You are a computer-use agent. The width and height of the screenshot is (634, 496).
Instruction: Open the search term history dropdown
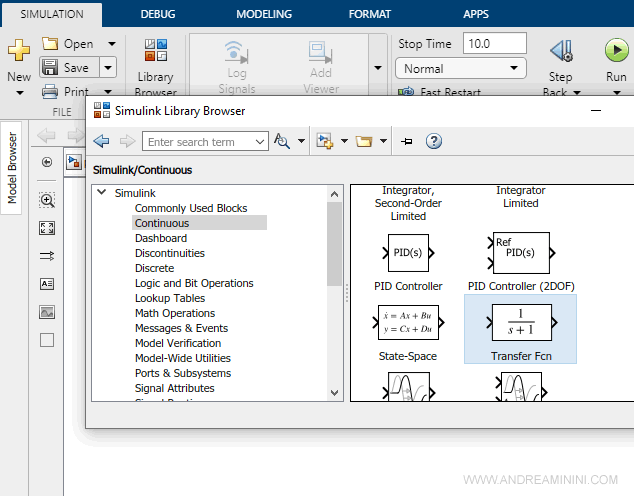(260, 141)
